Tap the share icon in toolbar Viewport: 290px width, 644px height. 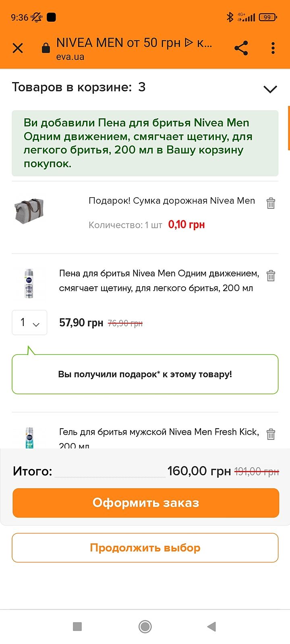tap(241, 48)
